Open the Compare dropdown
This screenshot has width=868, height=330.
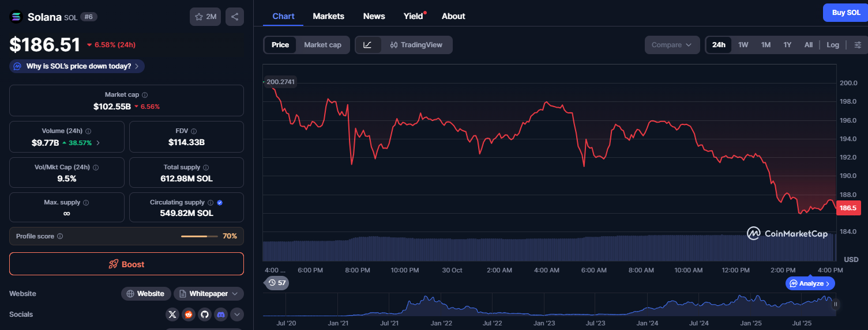[672, 45]
